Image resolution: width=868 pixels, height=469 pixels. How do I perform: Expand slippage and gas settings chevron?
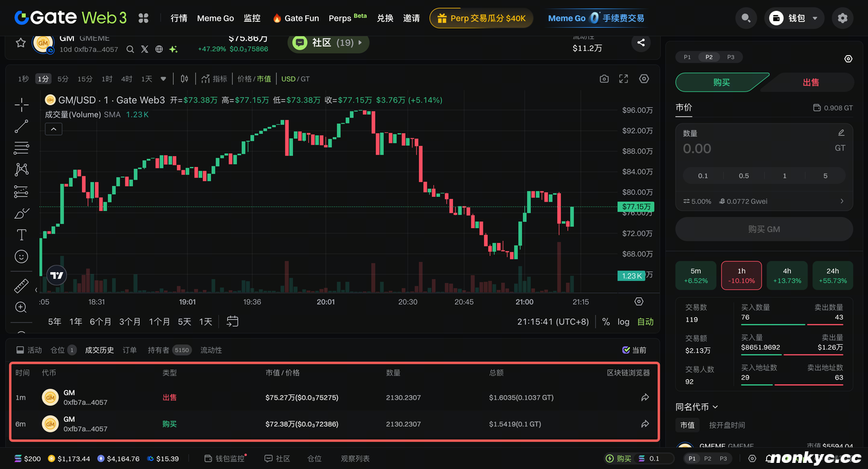[x=842, y=201]
